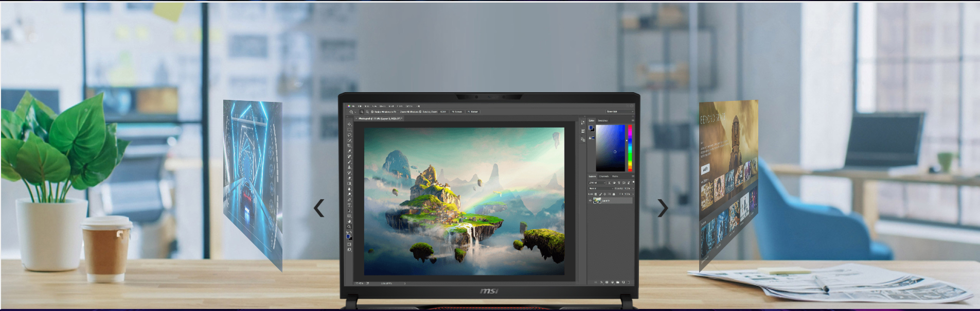
Task: Select the Crop tool
Action: tap(349, 146)
